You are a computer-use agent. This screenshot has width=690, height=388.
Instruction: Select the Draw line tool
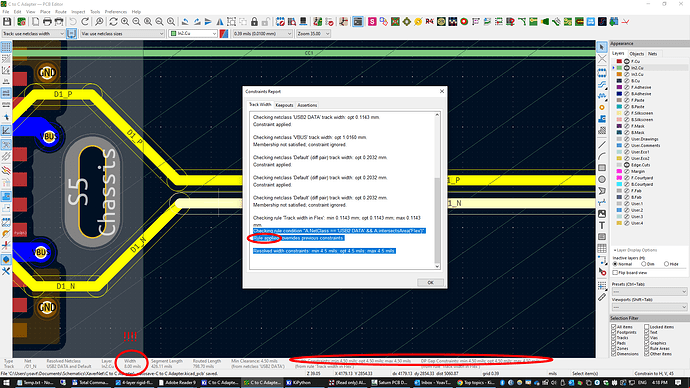[602, 145]
